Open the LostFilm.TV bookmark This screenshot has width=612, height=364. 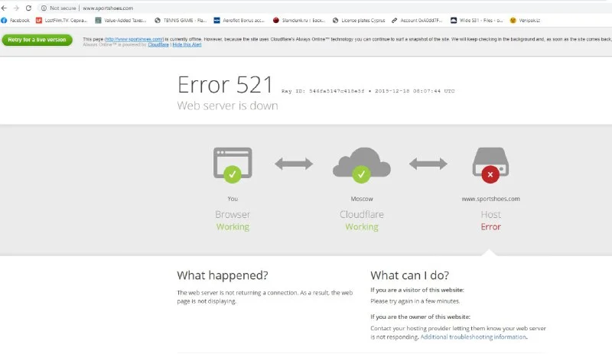tap(61, 21)
